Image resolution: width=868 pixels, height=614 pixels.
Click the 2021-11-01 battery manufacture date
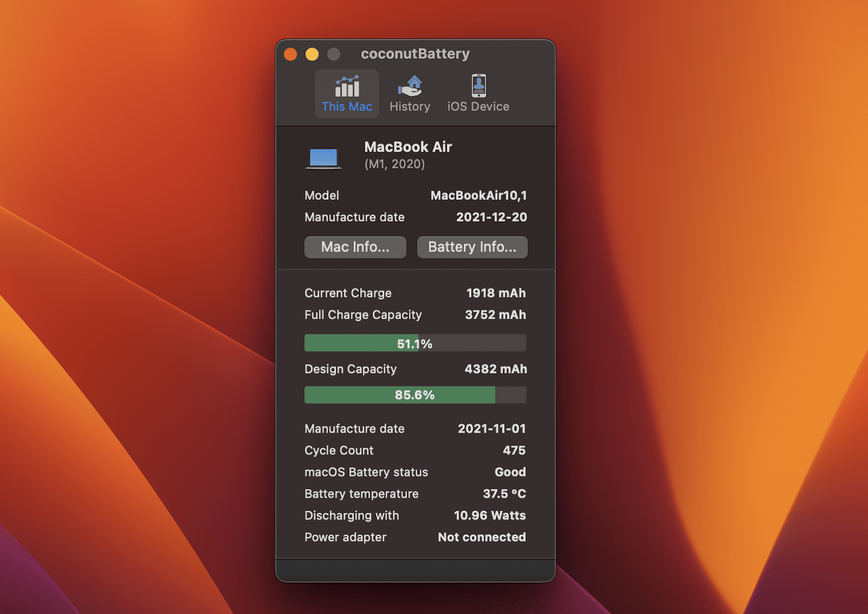(x=492, y=429)
